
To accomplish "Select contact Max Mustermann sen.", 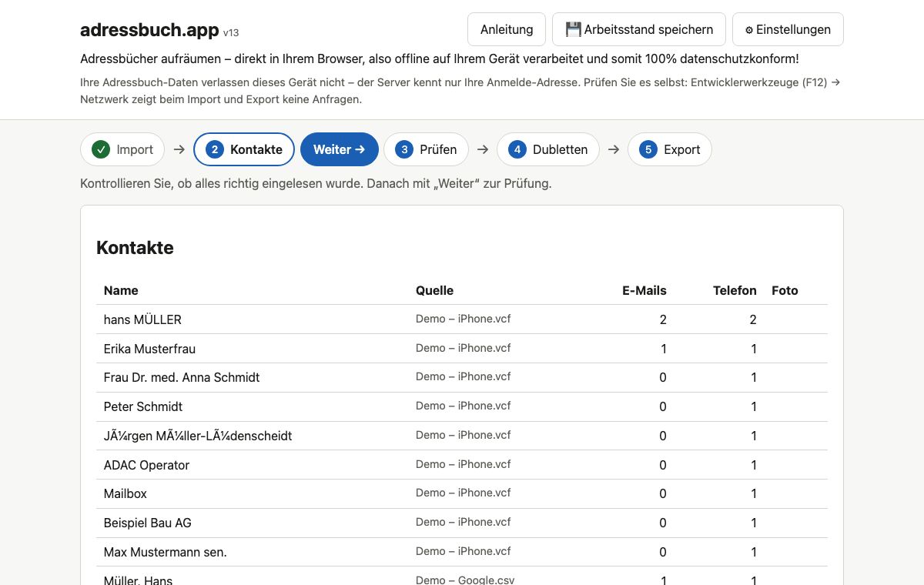I will click(x=166, y=552).
